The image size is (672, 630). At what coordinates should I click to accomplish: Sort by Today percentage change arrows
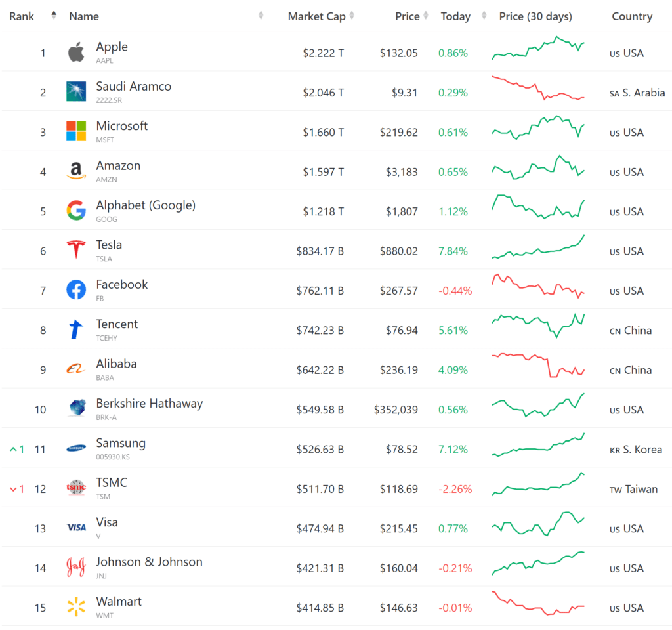[484, 16]
